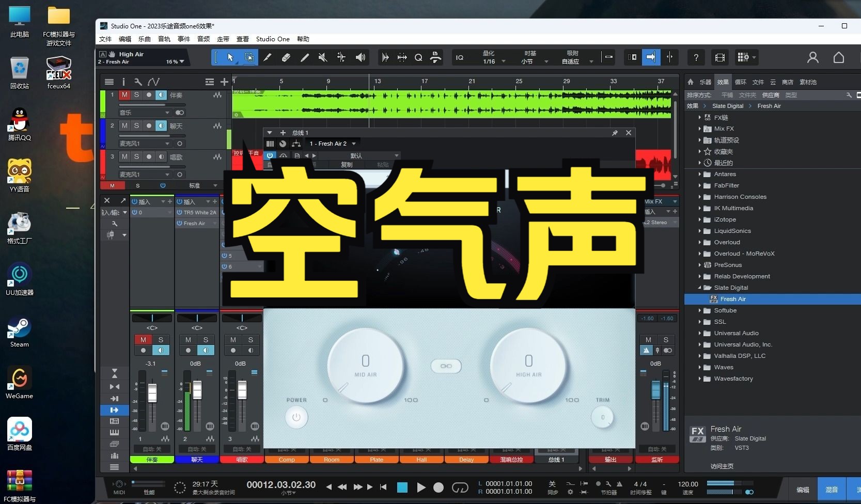Expand the iZotope folder

[x=700, y=219]
